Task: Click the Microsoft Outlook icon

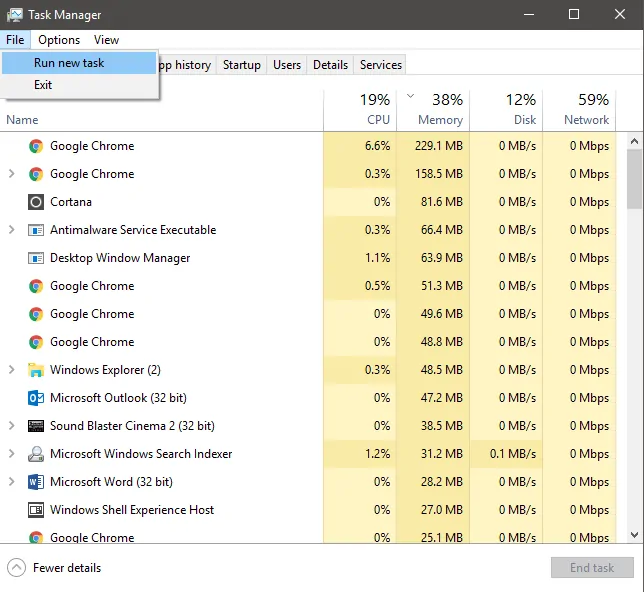Action: point(36,398)
